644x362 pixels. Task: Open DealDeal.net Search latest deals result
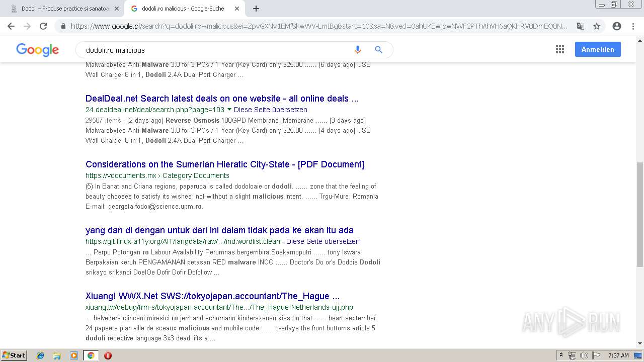[222, 99]
